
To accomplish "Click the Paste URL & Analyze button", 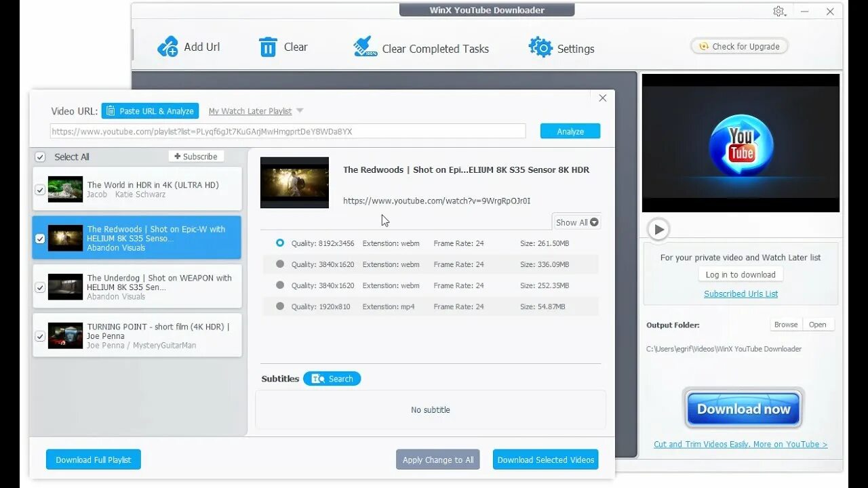I will [x=150, y=111].
